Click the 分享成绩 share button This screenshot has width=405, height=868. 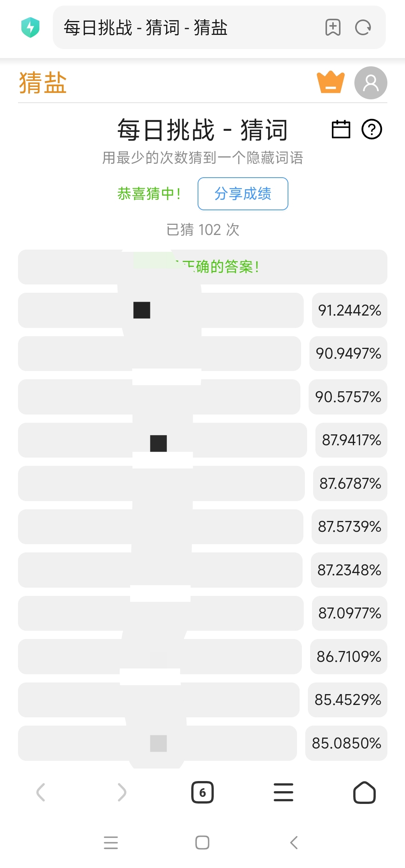tap(243, 194)
